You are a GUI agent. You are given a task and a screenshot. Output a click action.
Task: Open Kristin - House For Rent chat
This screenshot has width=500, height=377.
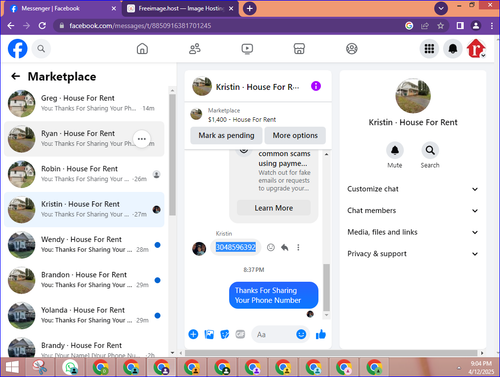(x=84, y=209)
